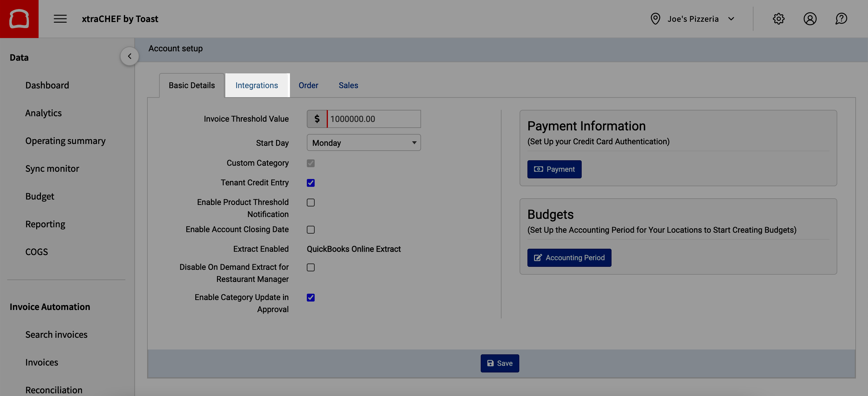Click the Toast logo in the corner

coord(19,18)
